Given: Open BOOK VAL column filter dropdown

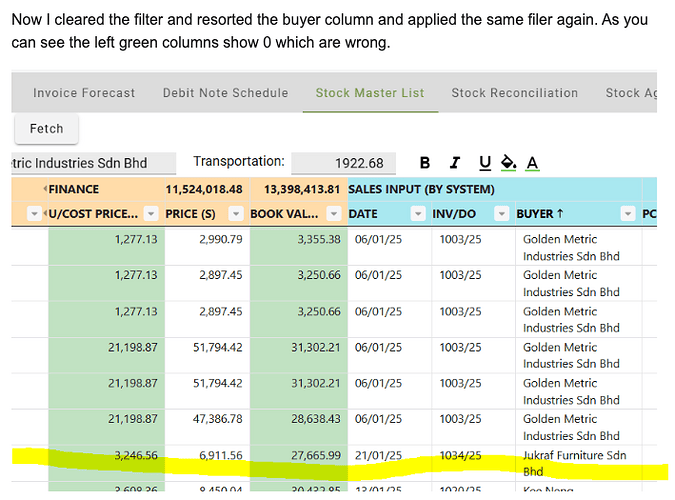Looking at the screenshot, I should (x=334, y=214).
